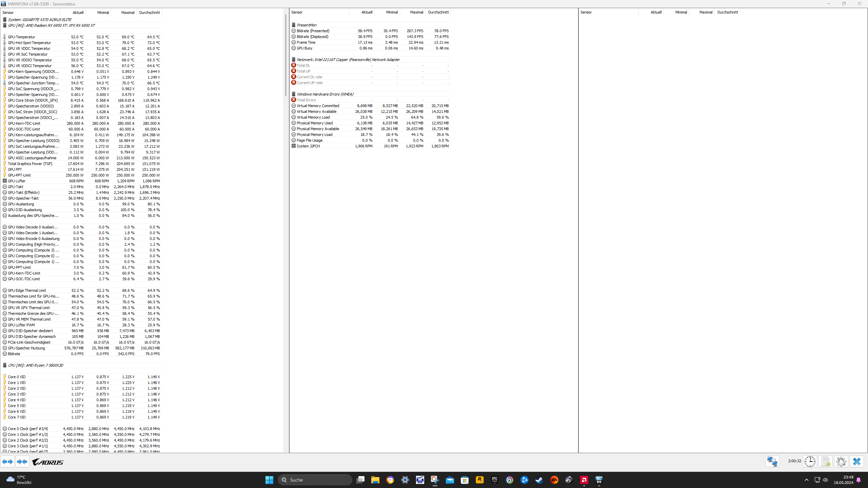
Task: Select the GPU-Hot-Spot-Temperatur sensor row
Action: point(29,43)
